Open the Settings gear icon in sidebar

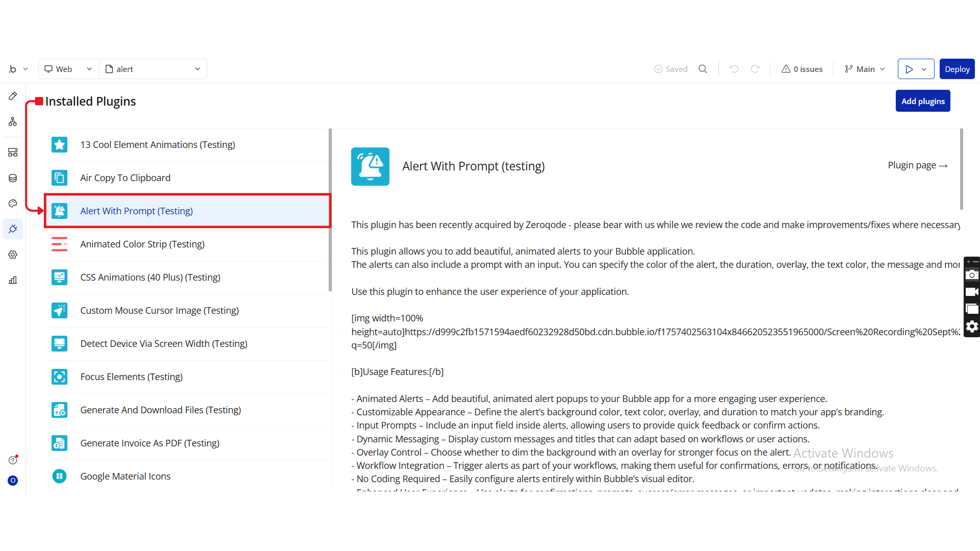click(13, 255)
